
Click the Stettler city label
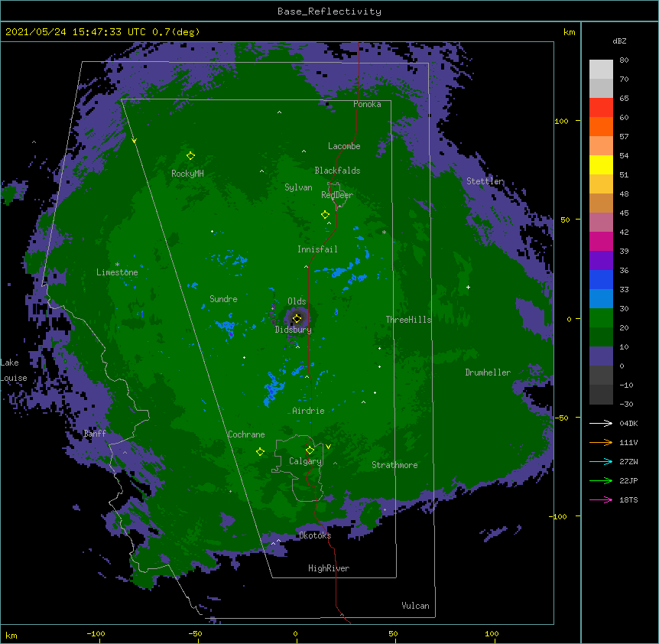tap(485, 181)
